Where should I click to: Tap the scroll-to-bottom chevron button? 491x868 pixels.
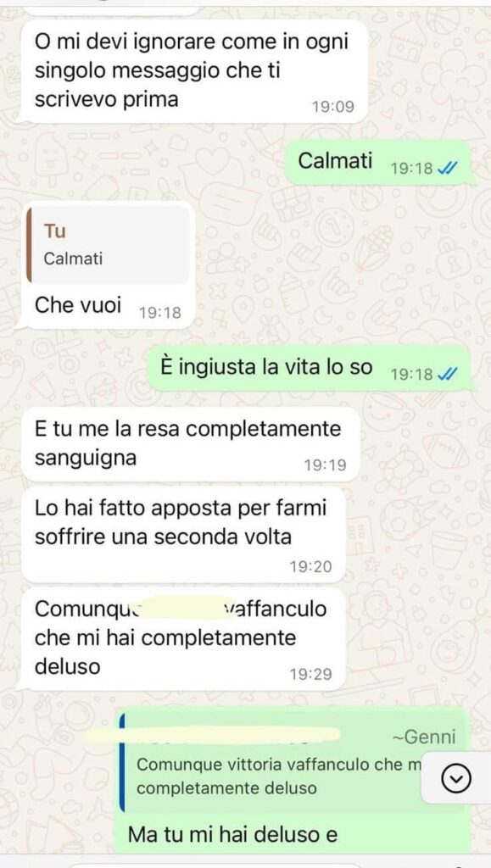(x=456, y=779)
